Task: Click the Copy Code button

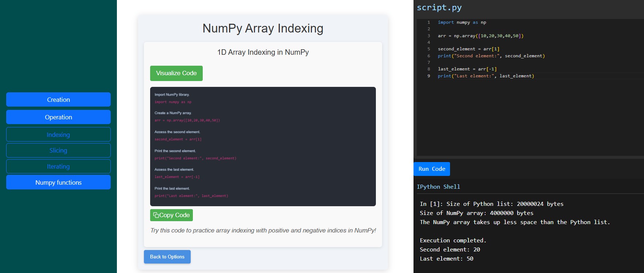Action: point(171,215)
